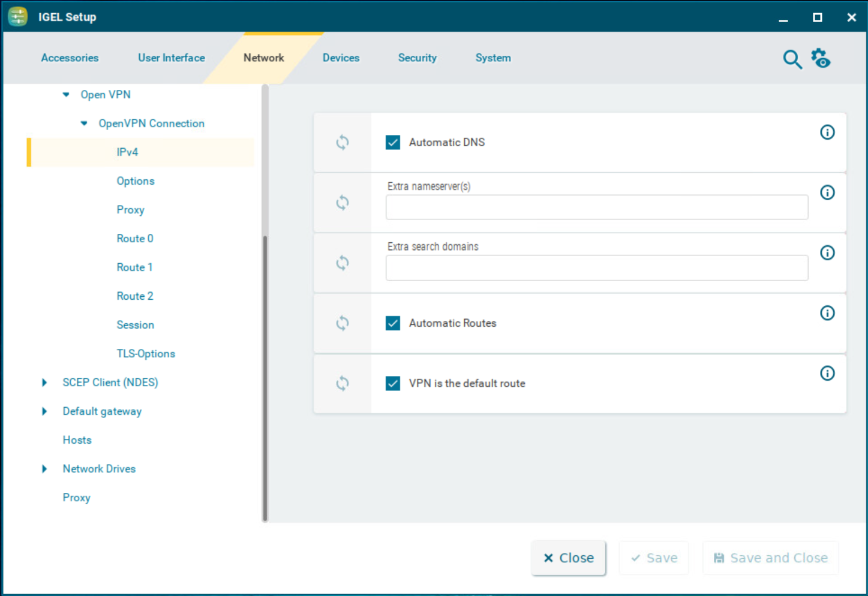
Task: Reset the Extra nameserver(s) field
Action: click(342, 203)
